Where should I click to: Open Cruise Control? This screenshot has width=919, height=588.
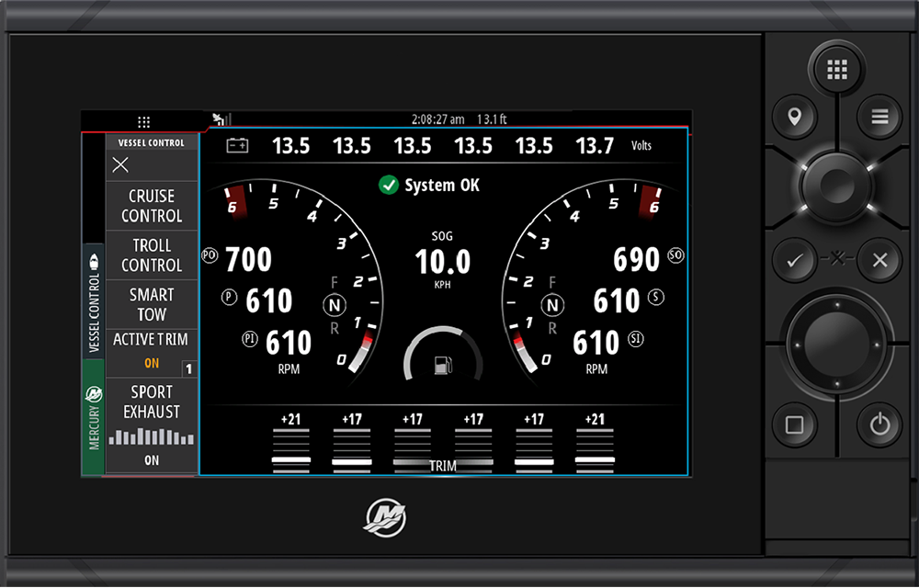click(152, 206)
